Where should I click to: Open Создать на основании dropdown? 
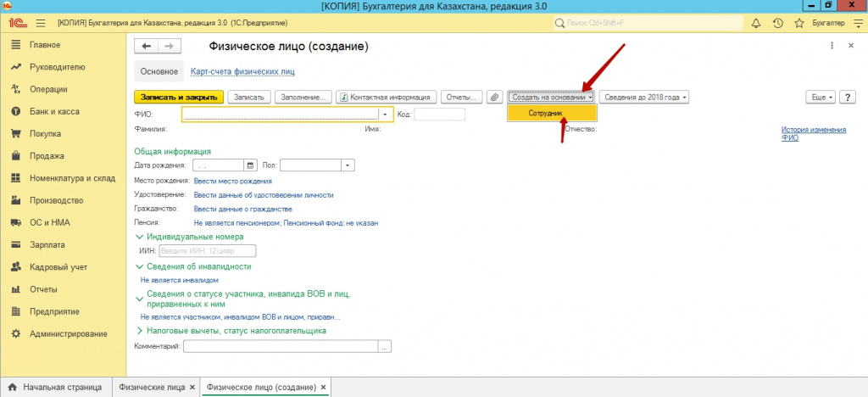[552, 97]
